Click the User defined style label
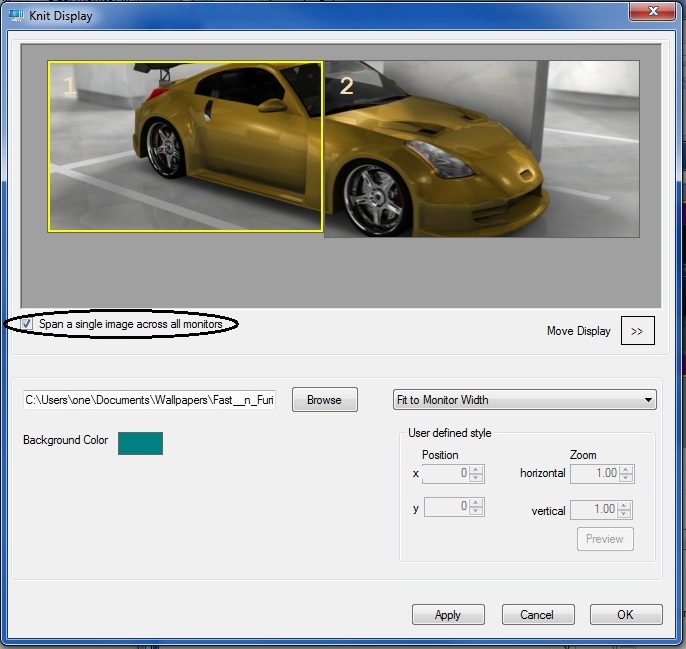Screen dimensions: 686x649 [450, 433]
